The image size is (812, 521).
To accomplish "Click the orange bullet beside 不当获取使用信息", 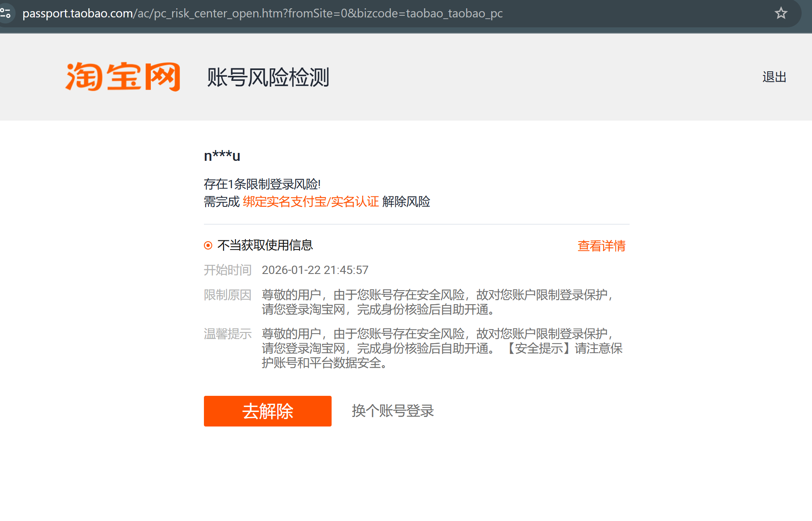I will [x=208, y=245].
